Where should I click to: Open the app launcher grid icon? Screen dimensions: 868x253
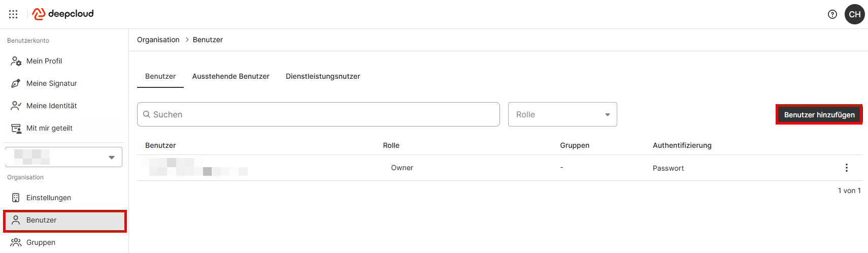13,14
